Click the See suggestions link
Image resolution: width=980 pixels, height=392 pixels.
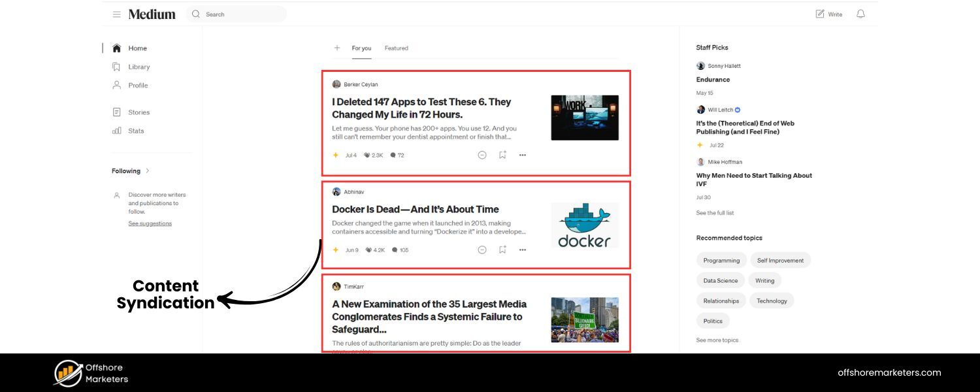pos(150,223)
